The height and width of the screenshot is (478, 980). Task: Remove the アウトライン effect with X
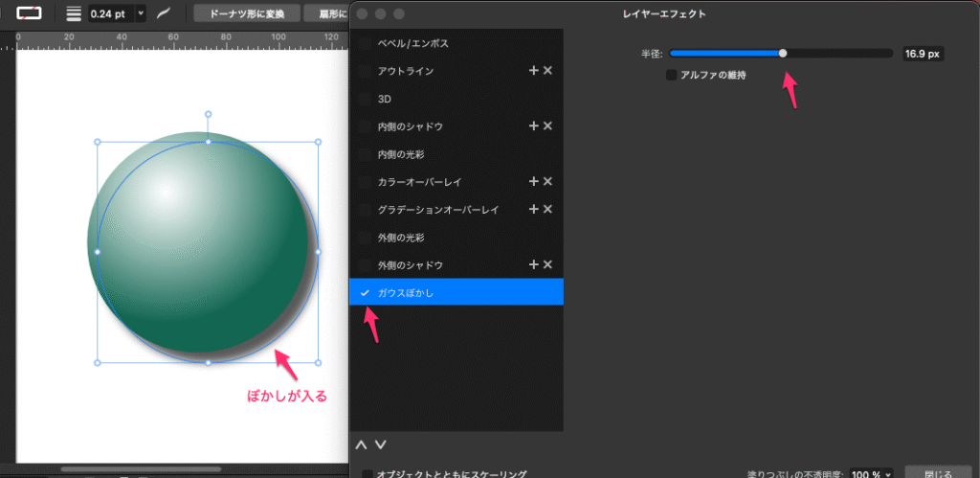coord(548,71)
